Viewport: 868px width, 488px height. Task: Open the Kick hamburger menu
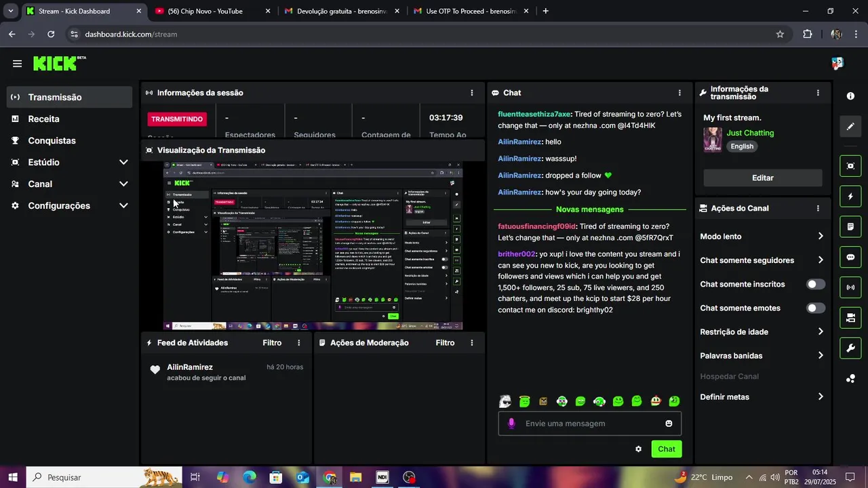click(x=17, y=64)
